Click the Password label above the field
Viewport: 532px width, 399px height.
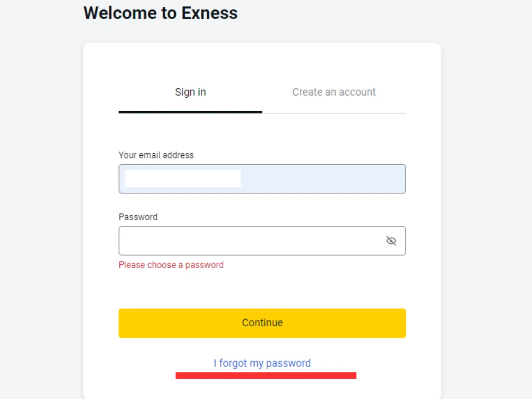[x=138, y=217]
